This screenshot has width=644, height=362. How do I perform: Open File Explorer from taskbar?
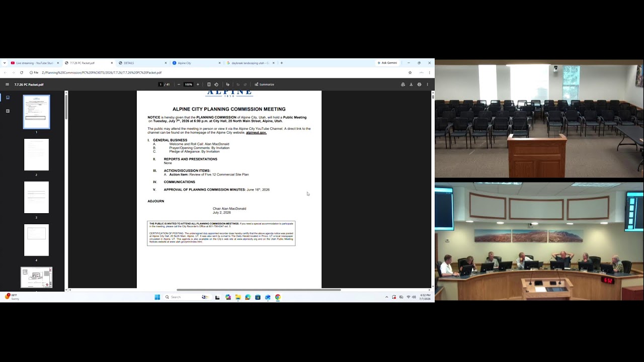tap(238, 297)
